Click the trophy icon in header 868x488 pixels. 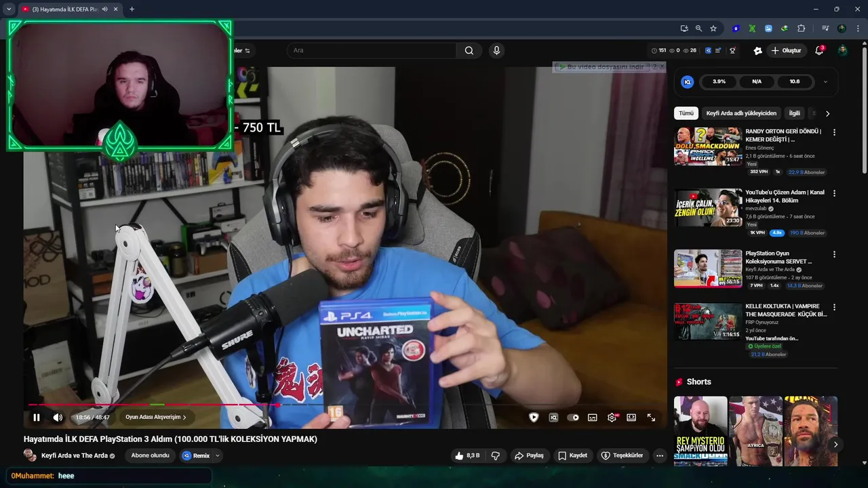(732, 50)
